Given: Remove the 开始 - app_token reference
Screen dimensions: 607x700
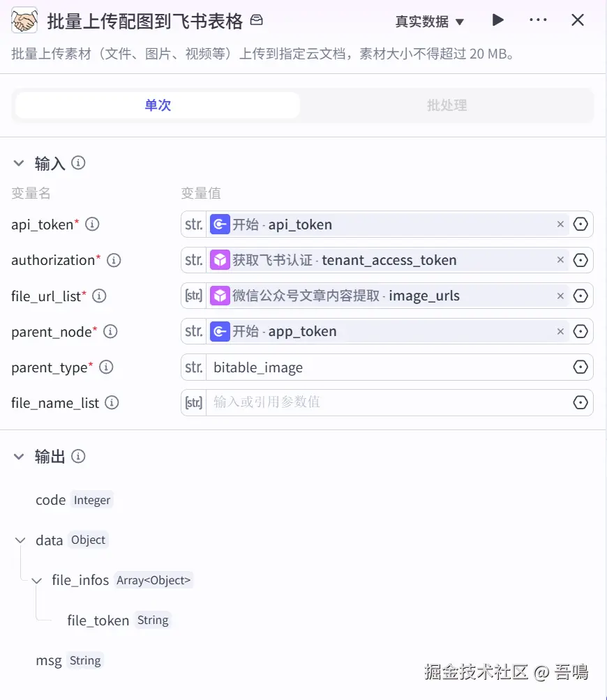Looking at the screenshot, I should [x=560, y=331].
